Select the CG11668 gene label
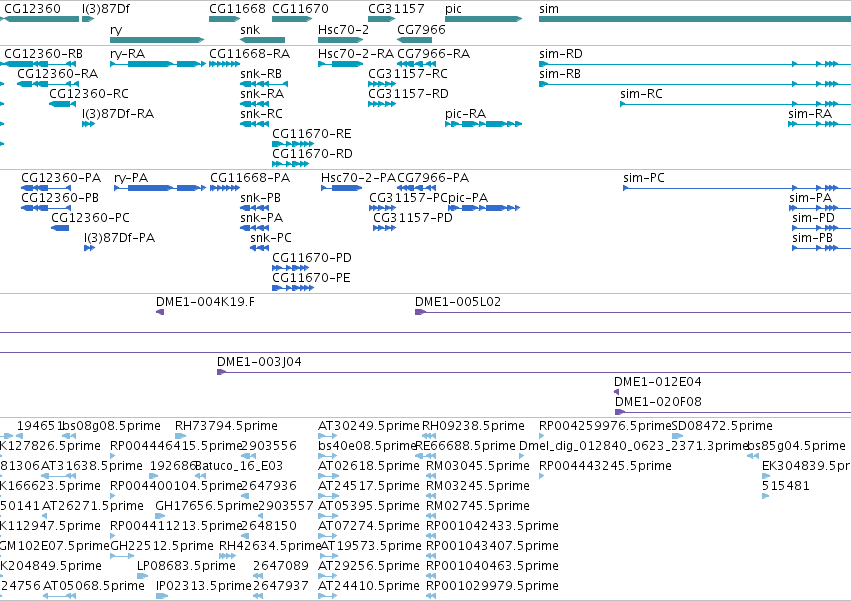The image size is (851, 601). [x=237, y=9]
